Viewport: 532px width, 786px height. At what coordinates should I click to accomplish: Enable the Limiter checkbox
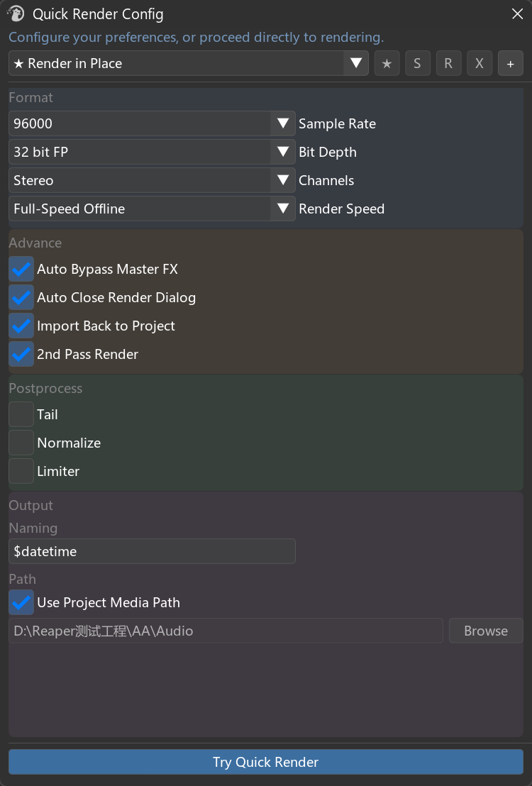[x=21, y=472]
